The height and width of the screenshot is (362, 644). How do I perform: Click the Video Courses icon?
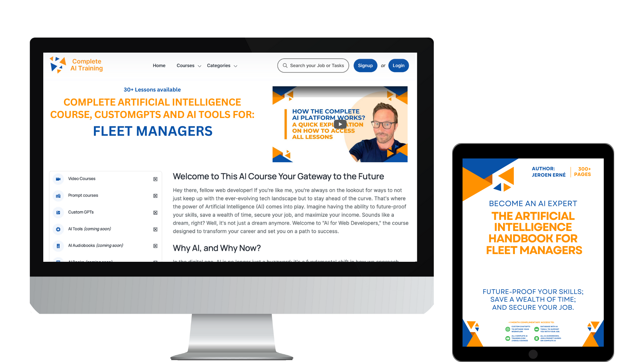[58, 179]
